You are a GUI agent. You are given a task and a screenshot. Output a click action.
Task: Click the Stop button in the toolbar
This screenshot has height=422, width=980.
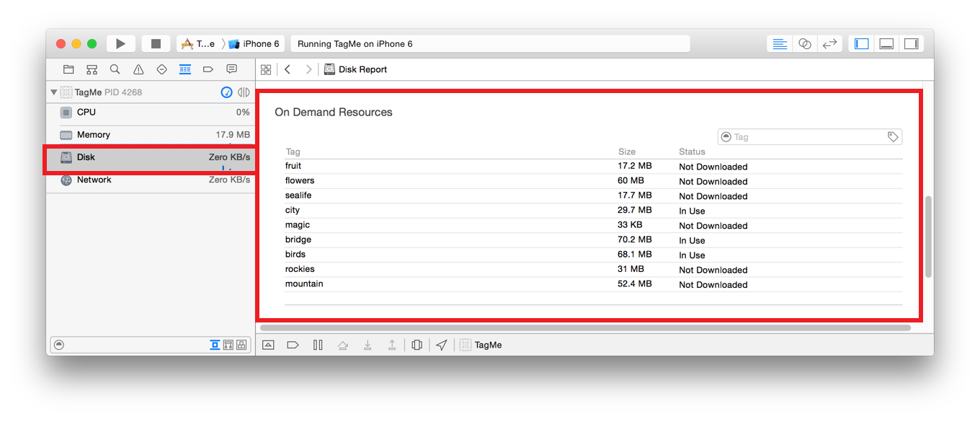click(x=156, y=44)
